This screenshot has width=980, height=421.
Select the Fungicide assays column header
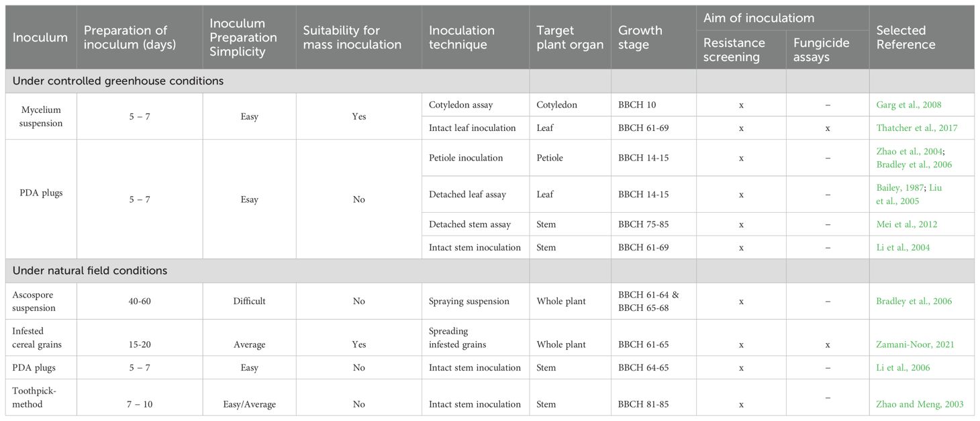pos(828,50)
